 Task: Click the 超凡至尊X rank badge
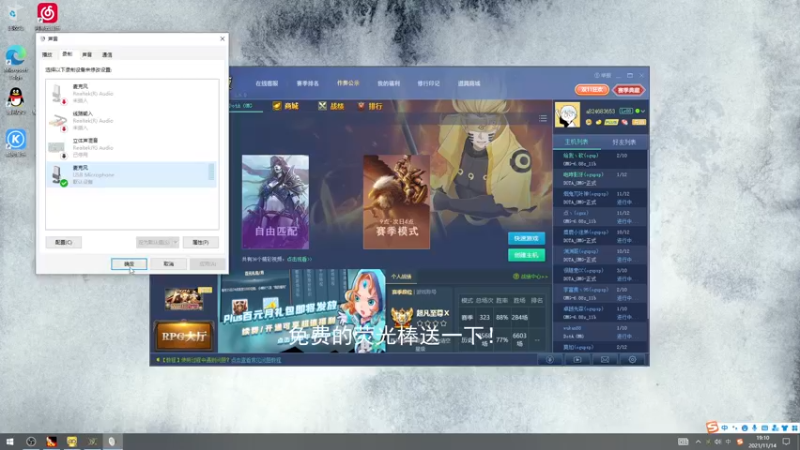coord(402,316)
